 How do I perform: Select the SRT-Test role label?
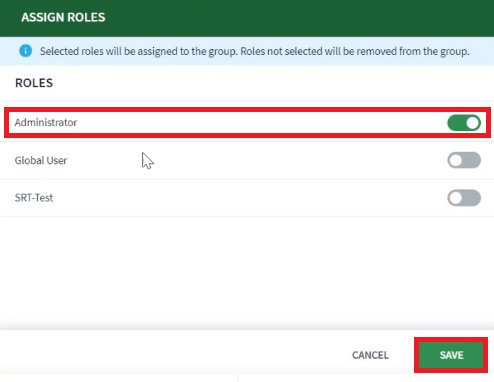click(34, 198)
